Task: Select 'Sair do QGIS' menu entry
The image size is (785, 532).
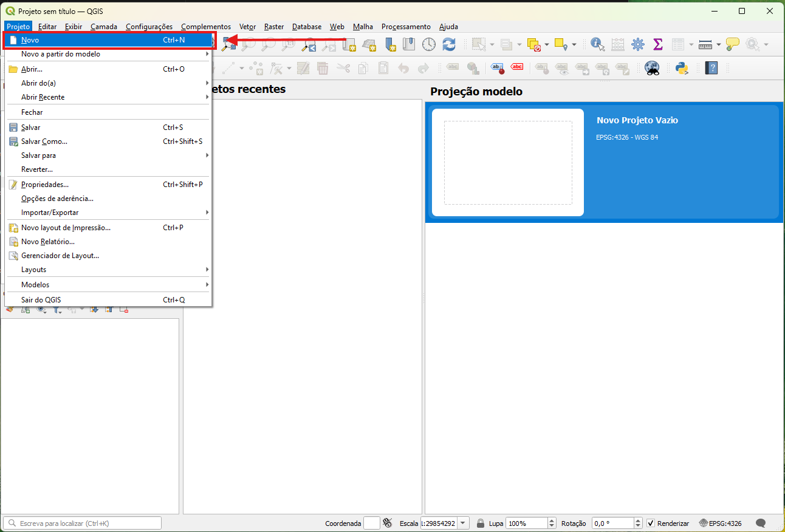Action: pyautogui.click(x=108, y=300)
